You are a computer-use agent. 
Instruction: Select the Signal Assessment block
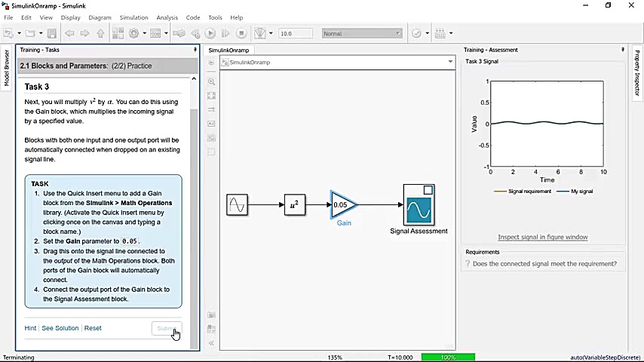(x=419, y=205)
